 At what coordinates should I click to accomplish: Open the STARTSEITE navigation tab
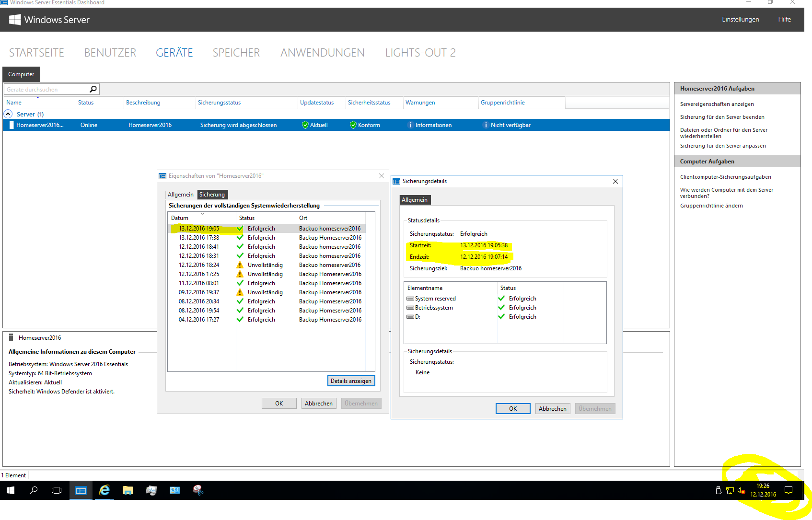tap(36, 53)
